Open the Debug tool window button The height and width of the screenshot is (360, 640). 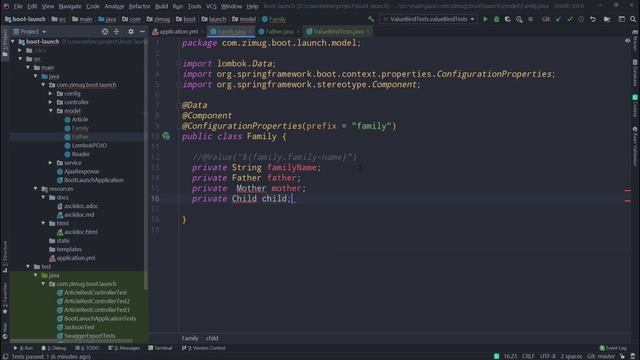click(54, 348)
